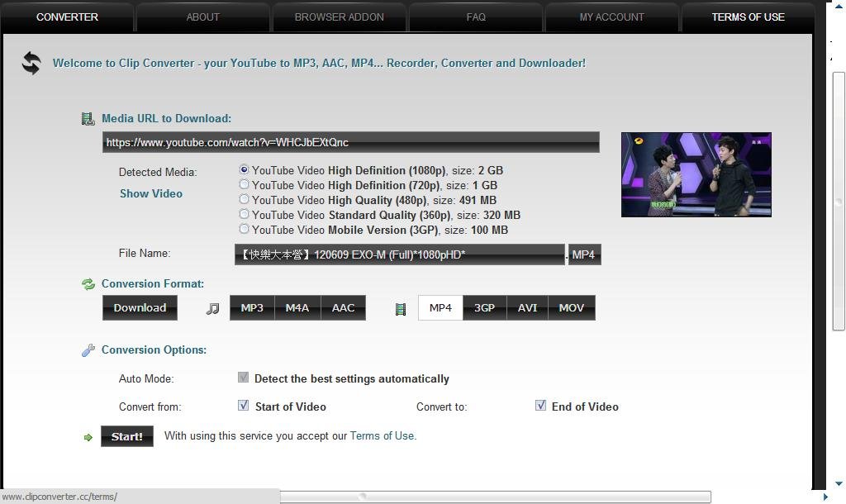
Task: Toggle the End of Video checkbox
Action: point(540,405)
